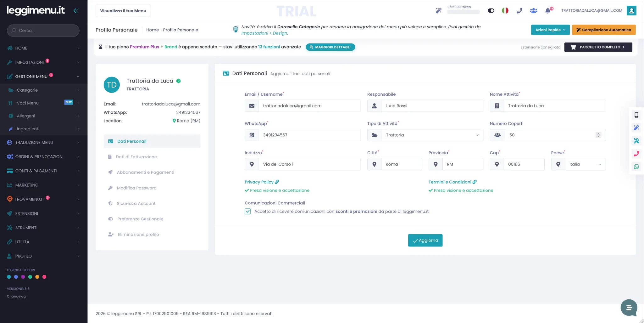644x323 pixels.
Task: Click the red phone icon on right rail
Action: point(636,154)
